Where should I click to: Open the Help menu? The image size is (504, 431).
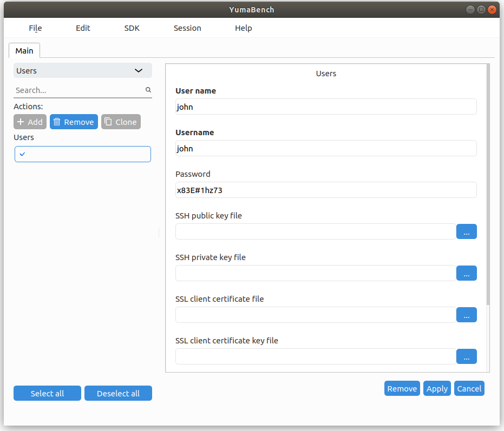coord(243,28)
